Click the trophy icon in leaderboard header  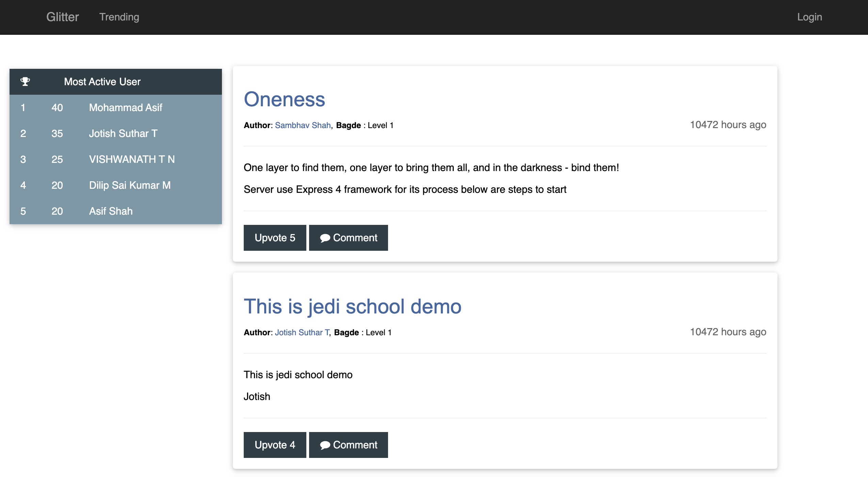[x=25, y=82]
